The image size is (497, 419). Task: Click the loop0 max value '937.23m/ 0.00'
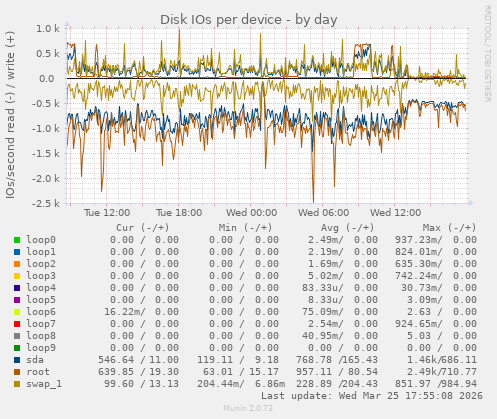pos(436,240)
